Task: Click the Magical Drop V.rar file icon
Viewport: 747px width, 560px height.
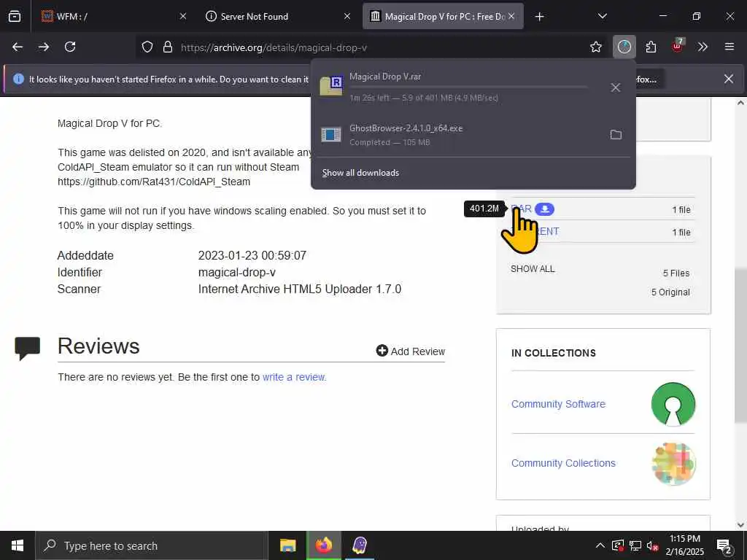Action: click(x=331, y=86)
